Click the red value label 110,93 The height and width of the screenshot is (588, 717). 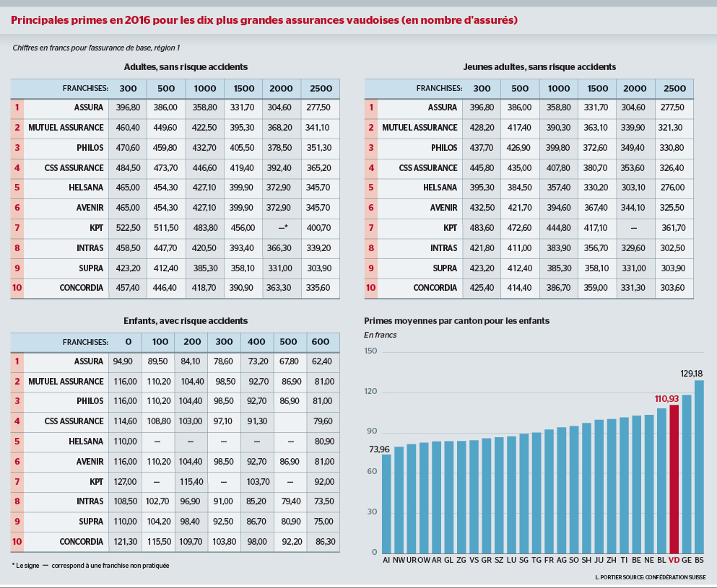[x=666, y=399]
